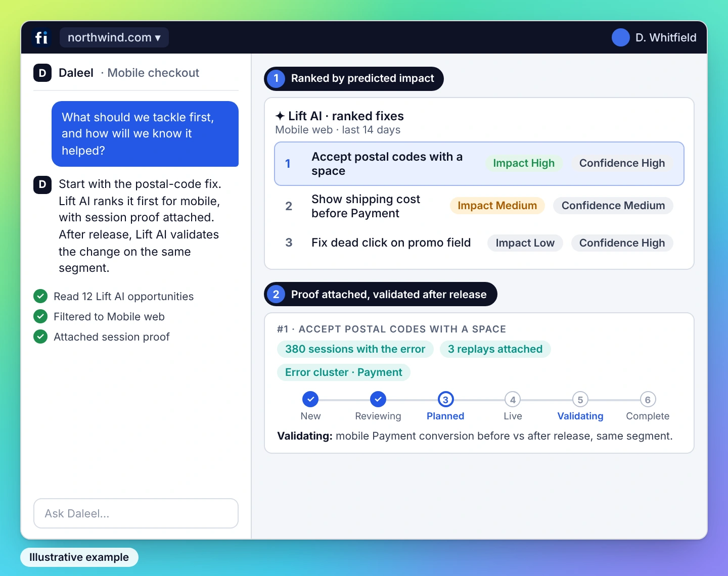728x576 pixels.
Task: Click the New step checkmark circle
Action: pos(310,399)
